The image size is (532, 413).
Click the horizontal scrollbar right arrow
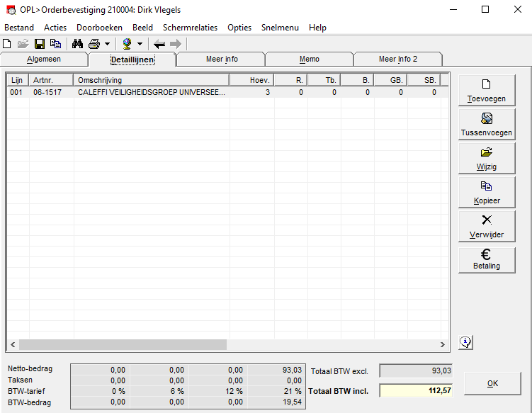pos(443,345)
